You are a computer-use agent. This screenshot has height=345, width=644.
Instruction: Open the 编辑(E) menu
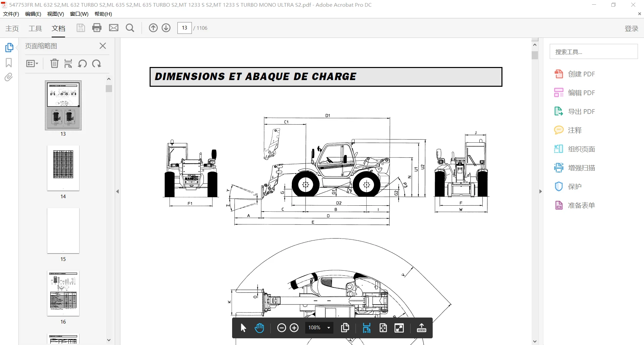[33, 14]
